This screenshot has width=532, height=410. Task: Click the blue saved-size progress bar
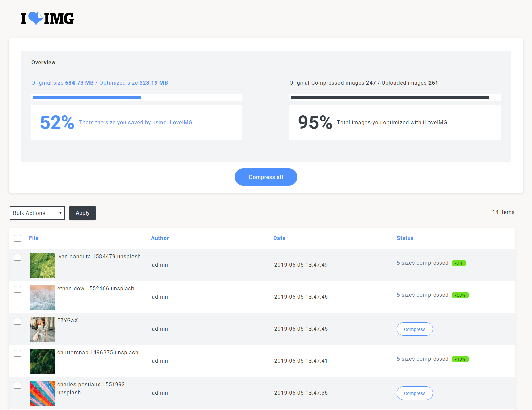coord(87,97)
